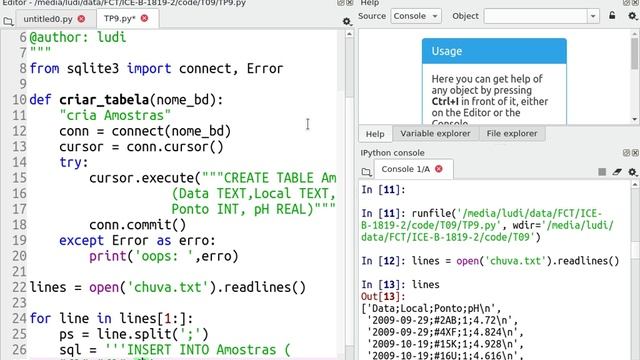
Task: Open editor options gear menu
Action: click(347, 21)
